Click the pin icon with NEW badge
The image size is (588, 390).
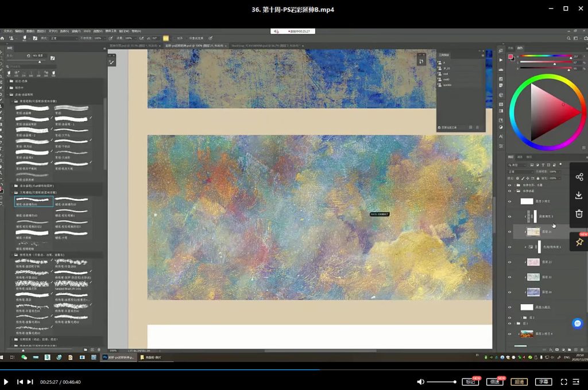(579, 242)
